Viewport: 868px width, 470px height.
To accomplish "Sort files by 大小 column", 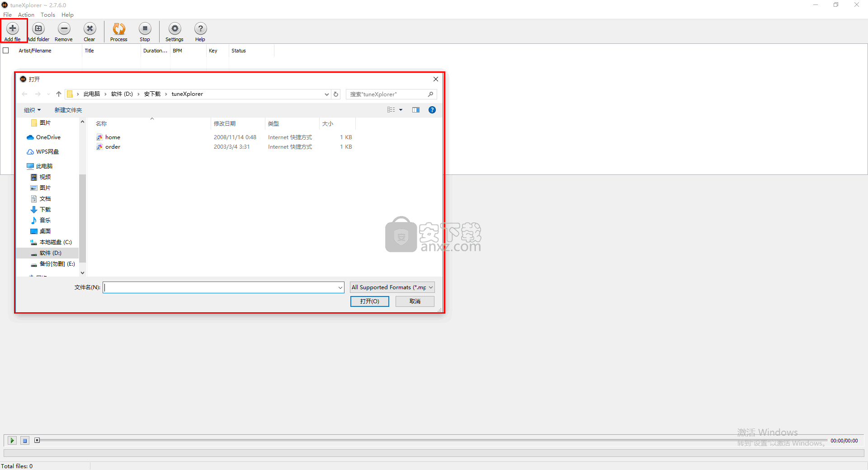I will coord(337,123).
